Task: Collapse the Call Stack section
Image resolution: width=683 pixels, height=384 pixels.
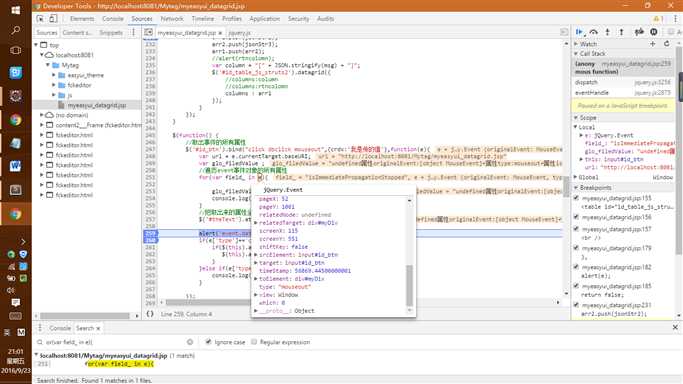Action: point(576,54)
